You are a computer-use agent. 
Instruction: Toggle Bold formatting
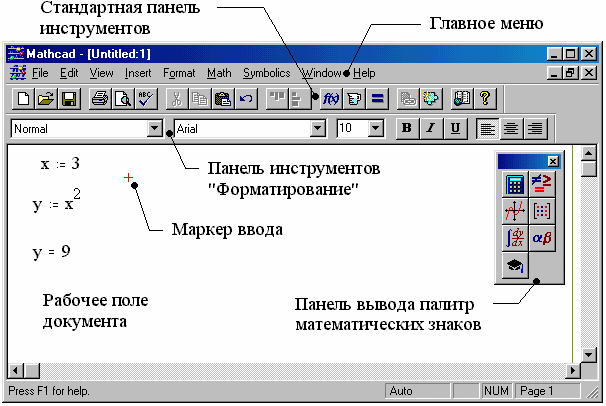coord(407,128)
